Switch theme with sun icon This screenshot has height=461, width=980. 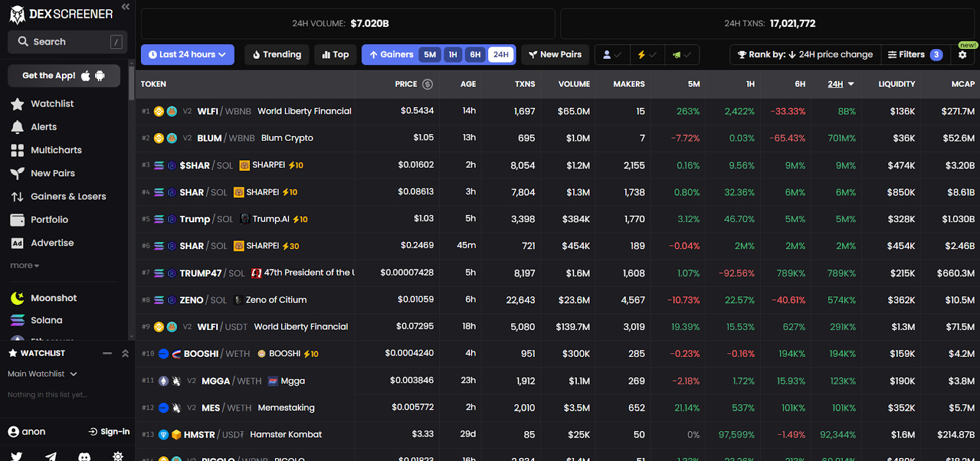pos(118,456)
